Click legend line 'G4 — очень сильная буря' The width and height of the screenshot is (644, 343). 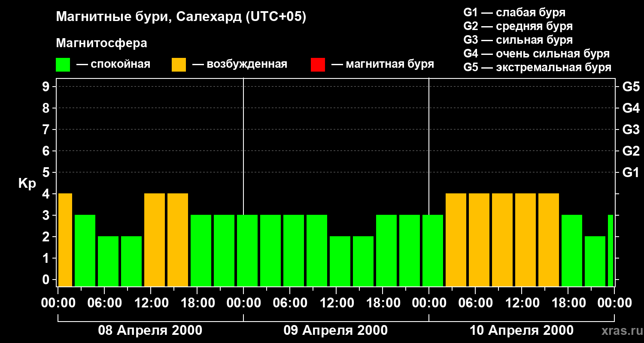[x=537, y=54]
